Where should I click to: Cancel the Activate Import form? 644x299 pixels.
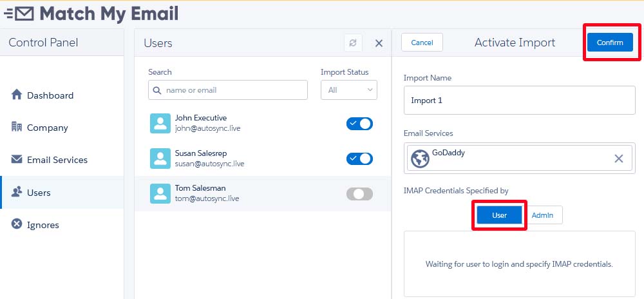pyautogui.click(x=422, y=43)
